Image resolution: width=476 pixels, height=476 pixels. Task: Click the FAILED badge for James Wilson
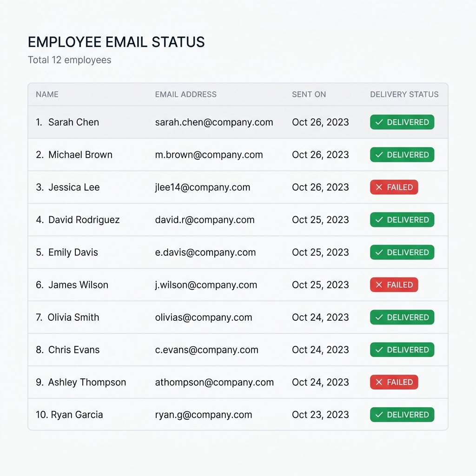(394, 284)
